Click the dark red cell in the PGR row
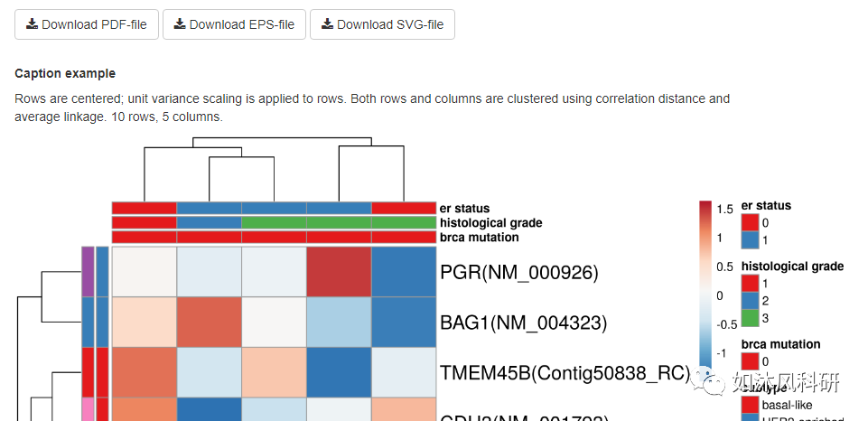The image size is (868, 421). click(x=339, y=272)
